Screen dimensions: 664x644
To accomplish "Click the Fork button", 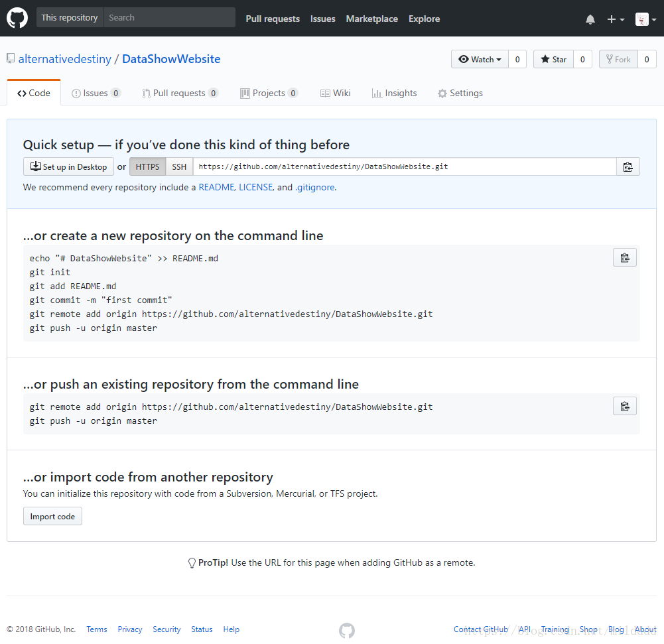I will pyautogui.click(x=618, y=59).
